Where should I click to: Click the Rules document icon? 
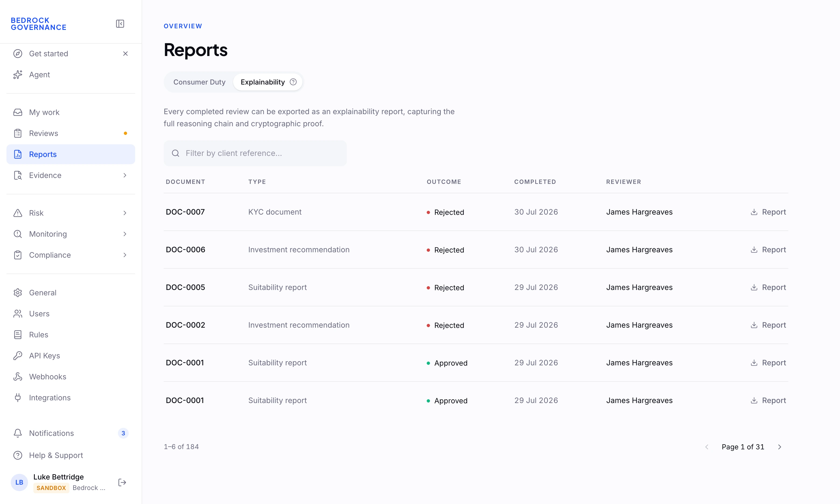point(18,335)
